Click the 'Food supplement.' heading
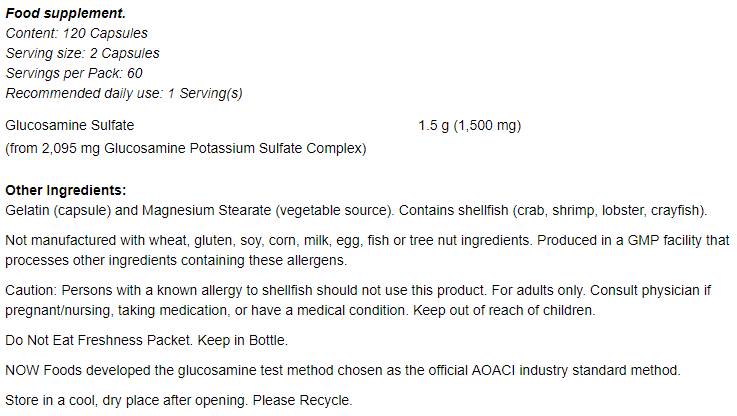This screenshot has height=416, width=737. point(66,14)
